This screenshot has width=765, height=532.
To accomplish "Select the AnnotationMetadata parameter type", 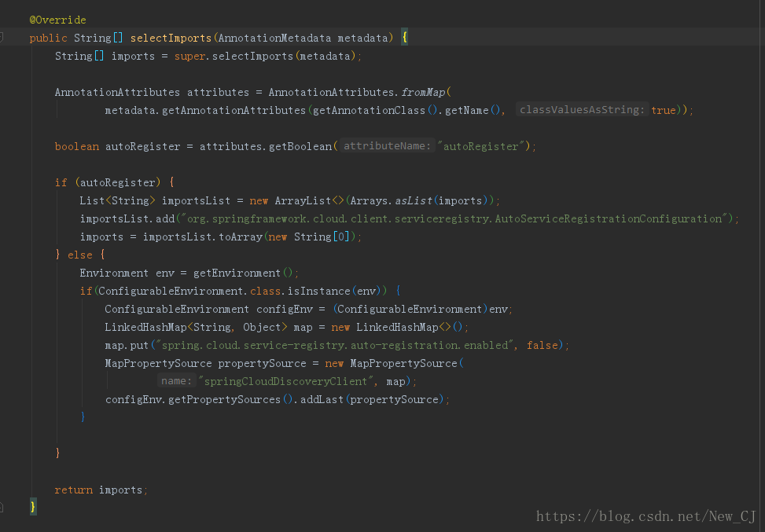I will pos(274,38).
